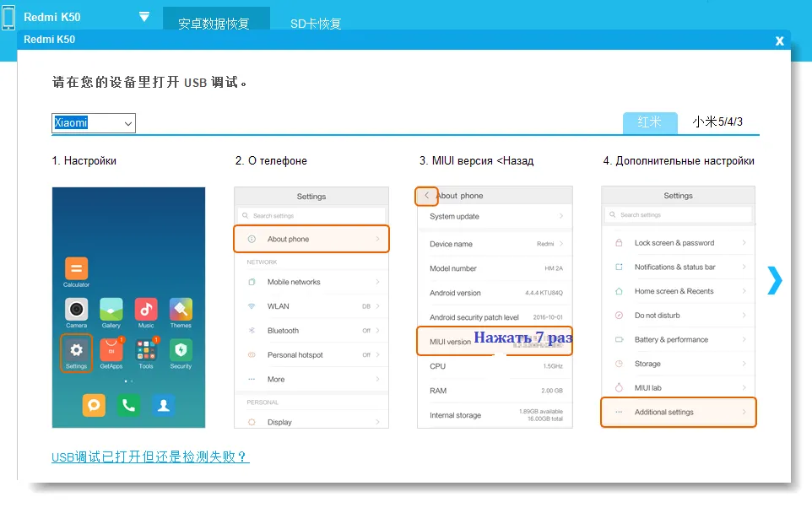
Task: Open the Redmi K50 device dropdown arrow
Action: point(144,17)
